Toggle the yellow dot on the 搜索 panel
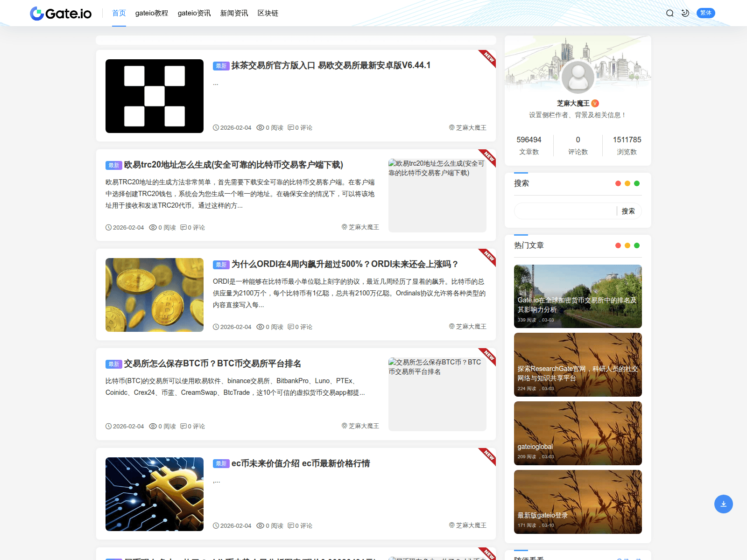Image resolution: width=747 pixels, height=560 pixels. [627, 183]
